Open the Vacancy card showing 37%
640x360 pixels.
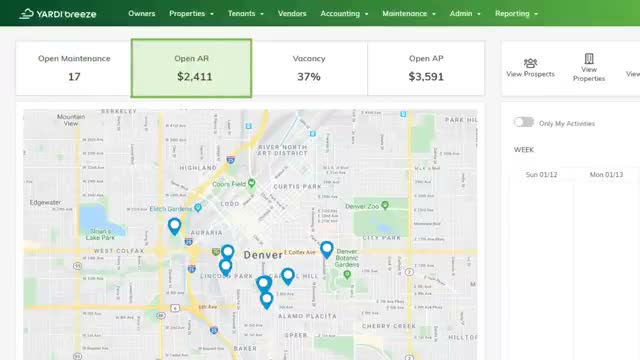(309, 68)
